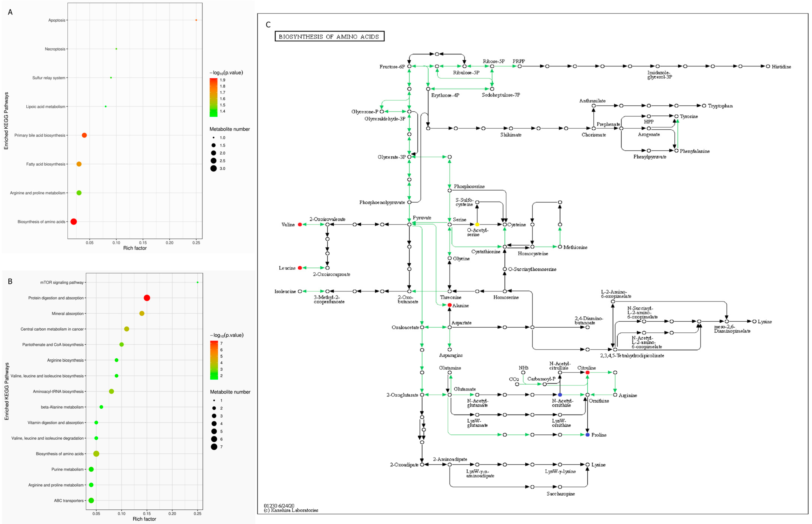Click the Mineral absorption data point

[x=142, y=313]
